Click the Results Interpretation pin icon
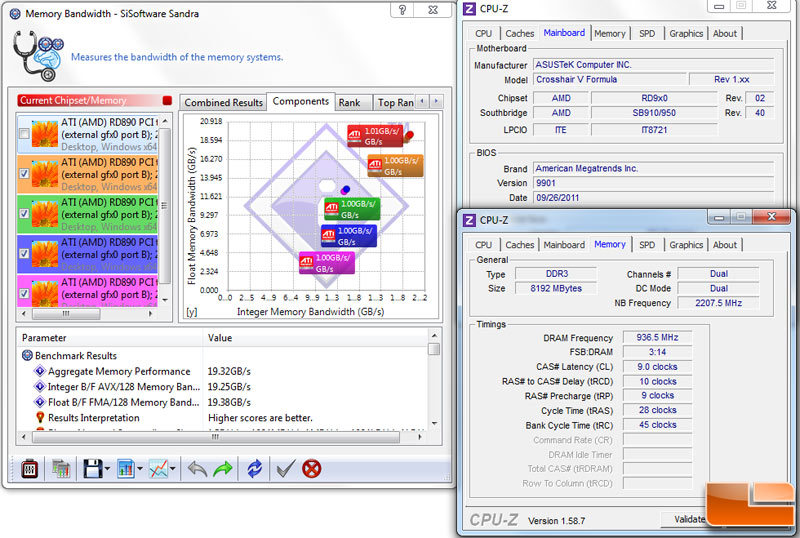This screenshot has height=538, width=800. (x=40, y=418)
